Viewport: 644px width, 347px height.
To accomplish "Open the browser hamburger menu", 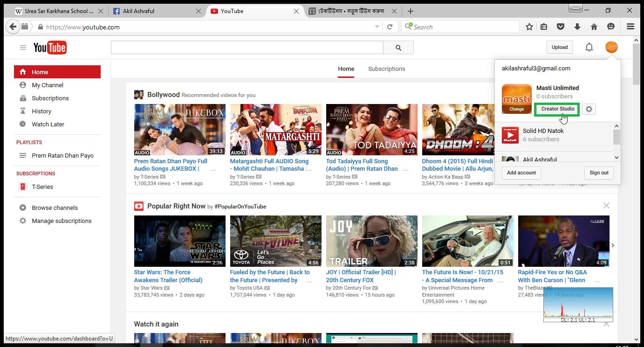I will point(630,27).
